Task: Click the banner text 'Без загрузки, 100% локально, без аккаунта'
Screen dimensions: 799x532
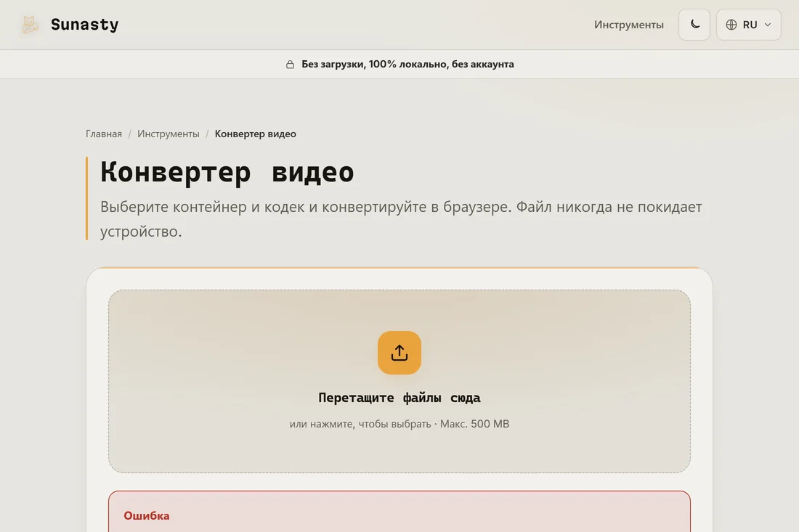Action: (407, 64)
